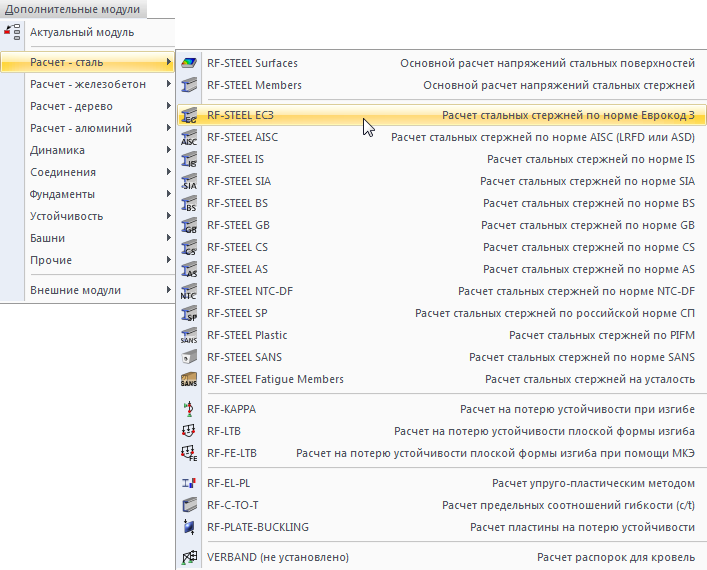Screen dimensions: 707x570
Task: Click the RF-STEEL Surfaces module icon
Action: pyautogui.click(x=189, y=63)
